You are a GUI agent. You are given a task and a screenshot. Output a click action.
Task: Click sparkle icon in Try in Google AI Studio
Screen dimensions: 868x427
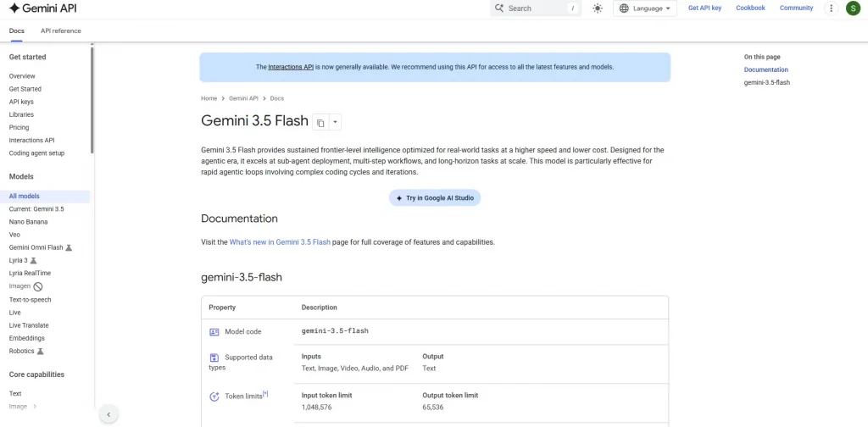point(399,198)
